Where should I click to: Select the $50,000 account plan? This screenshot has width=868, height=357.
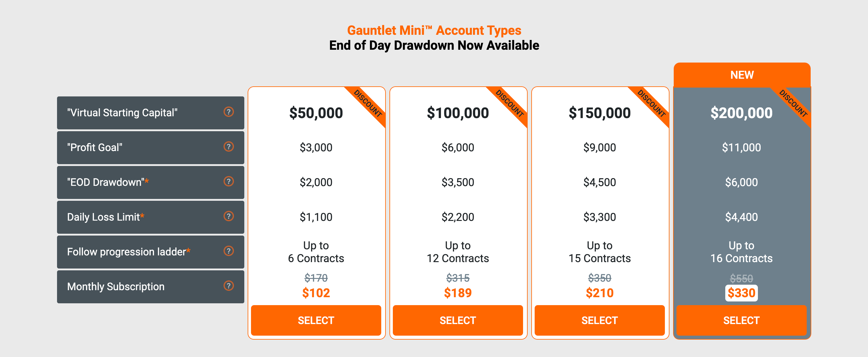click(x=316, y=320)
